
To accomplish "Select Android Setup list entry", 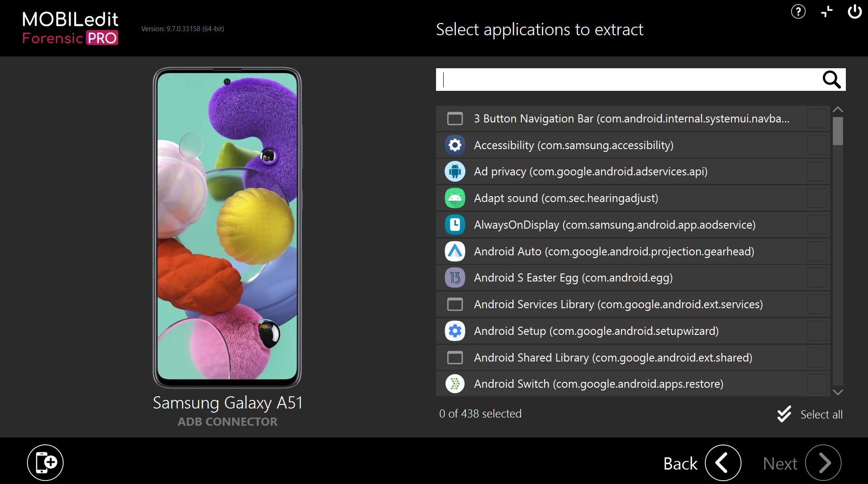I will point(596,331).
